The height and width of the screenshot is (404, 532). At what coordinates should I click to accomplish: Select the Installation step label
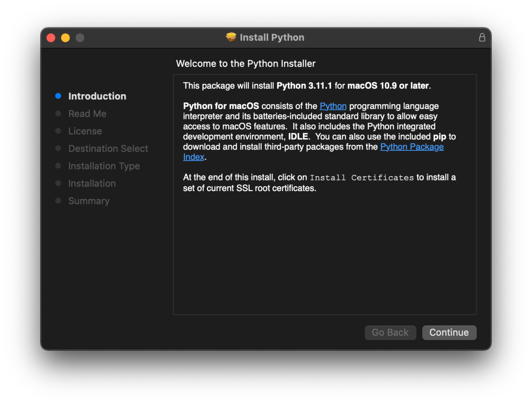[x=92, y=184]
